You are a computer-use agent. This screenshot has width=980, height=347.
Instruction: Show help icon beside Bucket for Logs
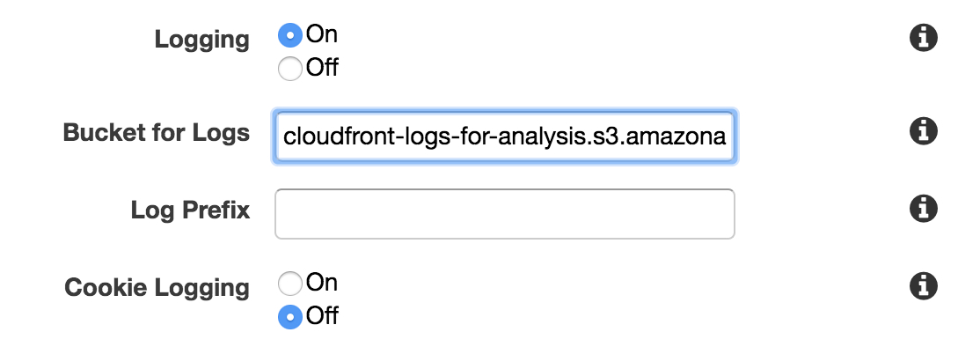pos(923,130)
